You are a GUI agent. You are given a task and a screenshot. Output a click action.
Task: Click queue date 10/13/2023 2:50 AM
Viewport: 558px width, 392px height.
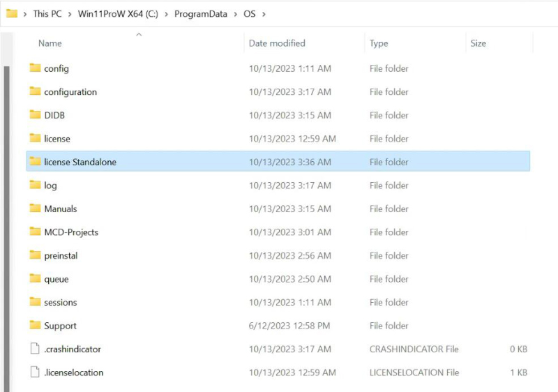[x=290, y=279]
